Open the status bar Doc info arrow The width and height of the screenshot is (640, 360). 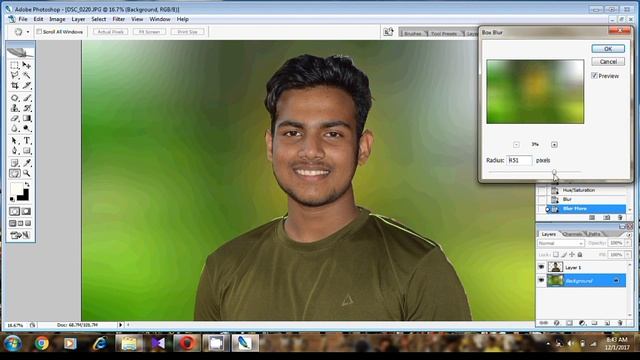[x=120, y=325]
